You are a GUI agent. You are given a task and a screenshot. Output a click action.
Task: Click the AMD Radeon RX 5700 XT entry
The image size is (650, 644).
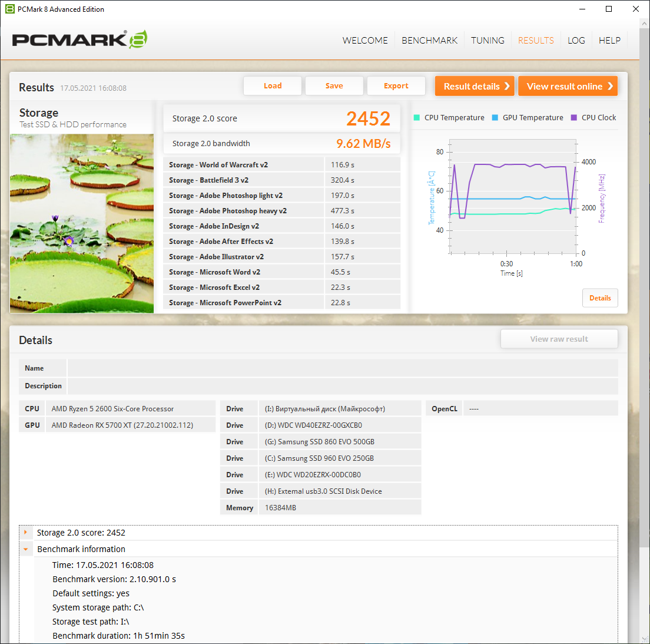point(131,425)
